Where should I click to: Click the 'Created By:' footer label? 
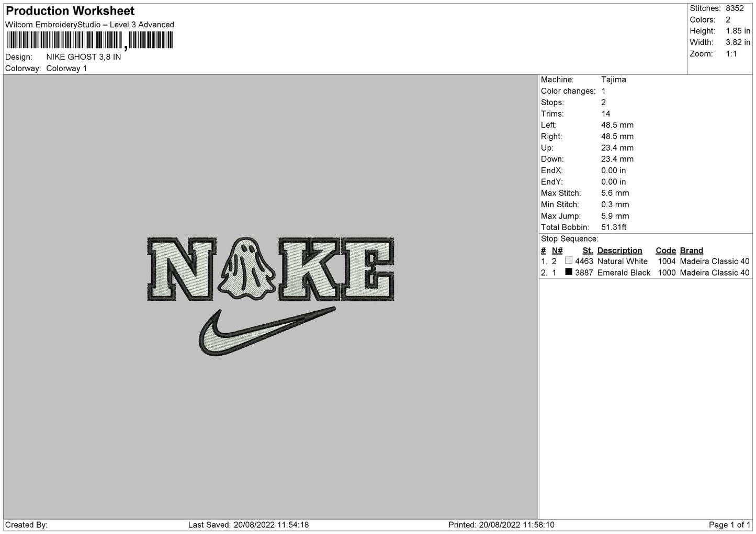click(x=27, y=525)
